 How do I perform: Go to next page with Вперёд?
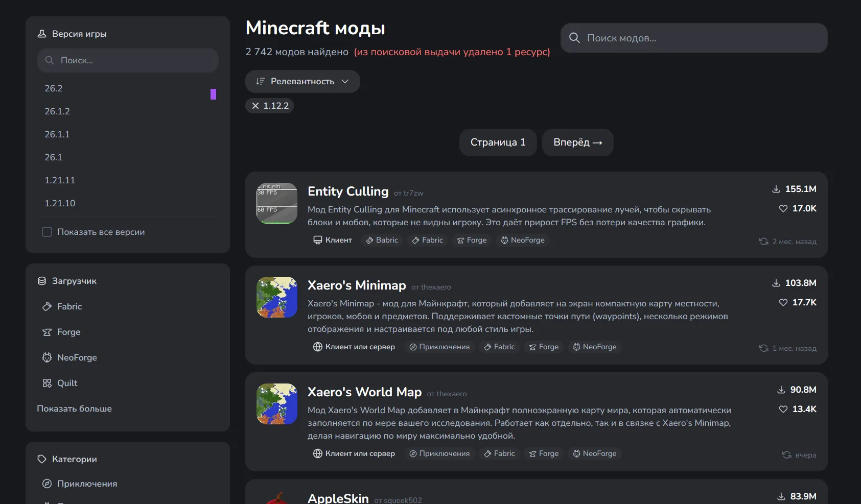[x=578, y=142]
